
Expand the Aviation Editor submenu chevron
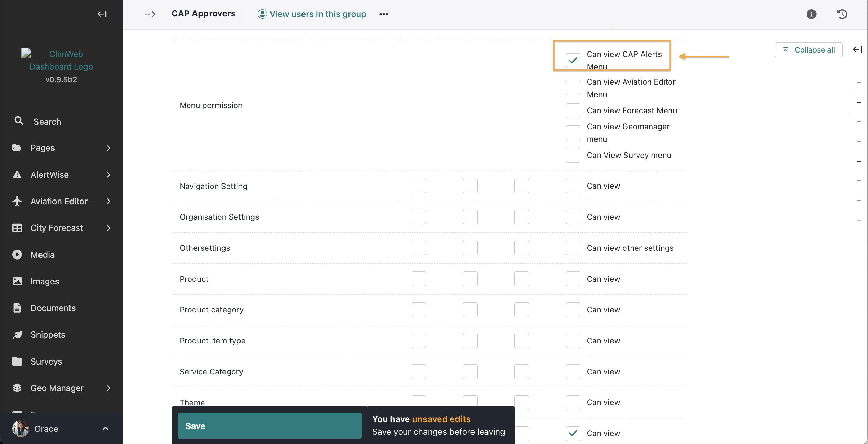click(109, 201)
